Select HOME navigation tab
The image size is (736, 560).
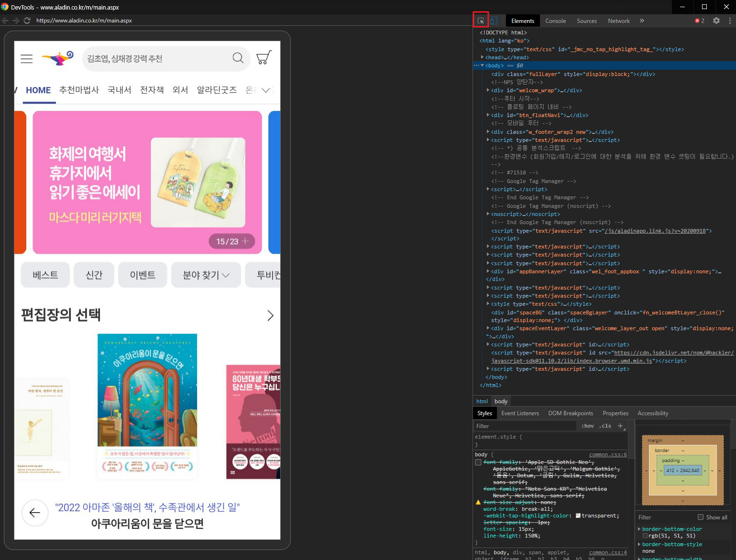coord(38,90)
